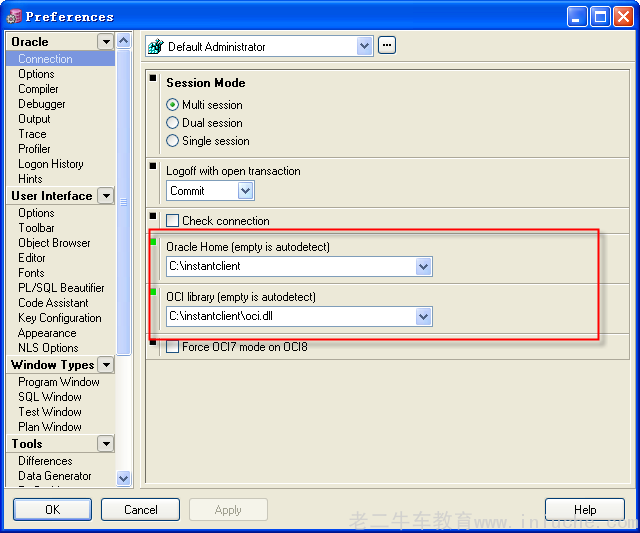Image resolution: width=640 pixels, height=533 pixels.
Task: Select Dual session radio button
Action: pyautogui.click(x=172, y=123)
